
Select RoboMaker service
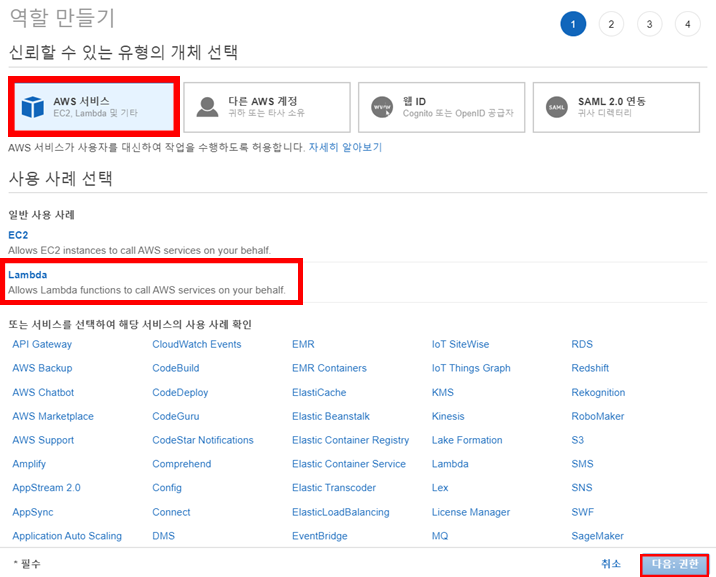[x=598, y=416]
